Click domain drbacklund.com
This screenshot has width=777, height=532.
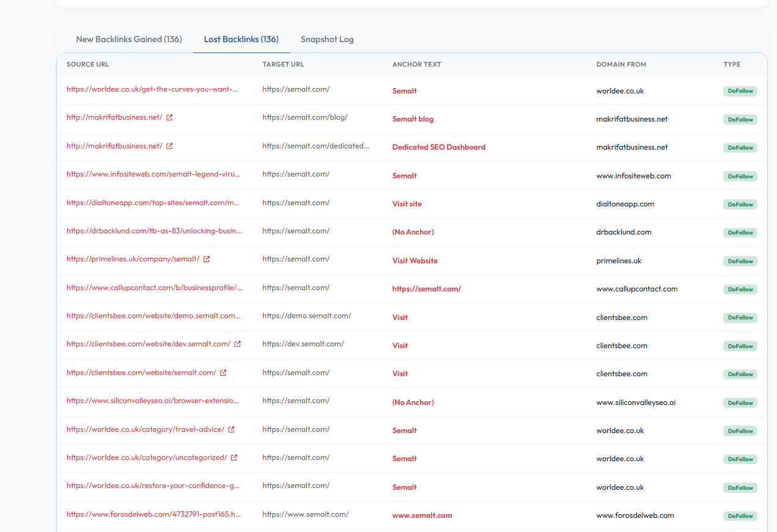click(x=624, y=232)
